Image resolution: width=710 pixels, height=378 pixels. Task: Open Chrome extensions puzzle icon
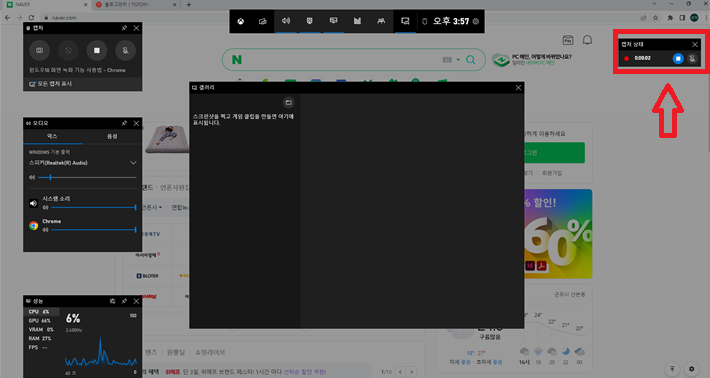(670, 18)
